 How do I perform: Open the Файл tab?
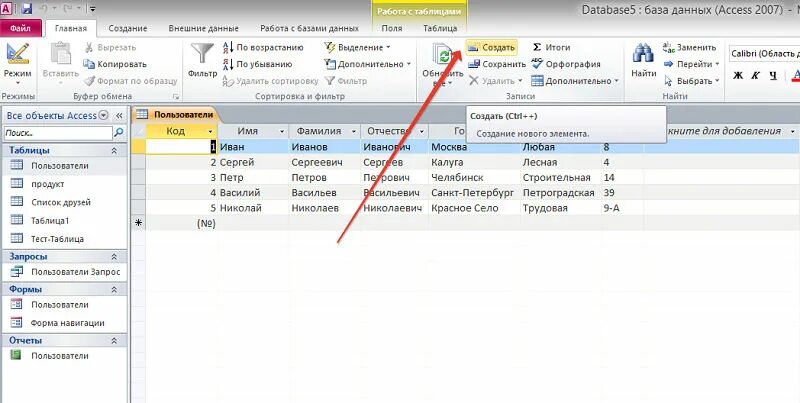pyautogui.click(x=20, y=28)
